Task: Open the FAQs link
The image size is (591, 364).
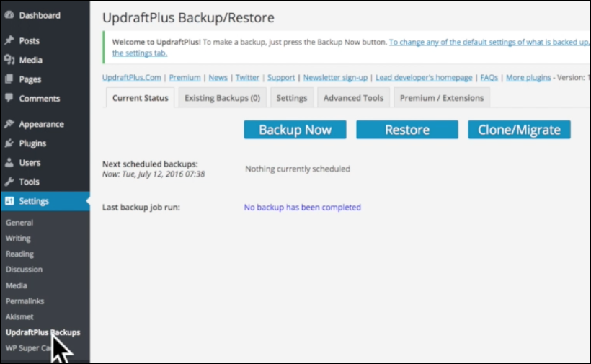Action: pos(489,77)
